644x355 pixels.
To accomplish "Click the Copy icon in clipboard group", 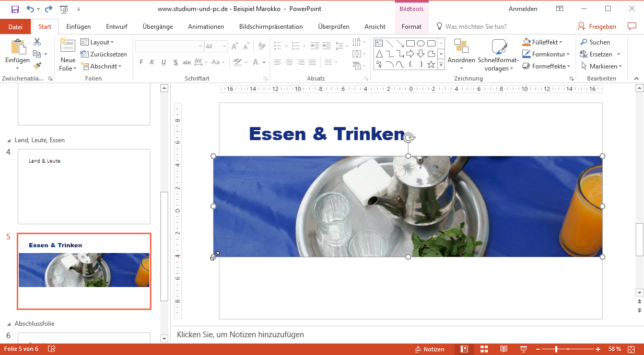I will pos(37,54).
